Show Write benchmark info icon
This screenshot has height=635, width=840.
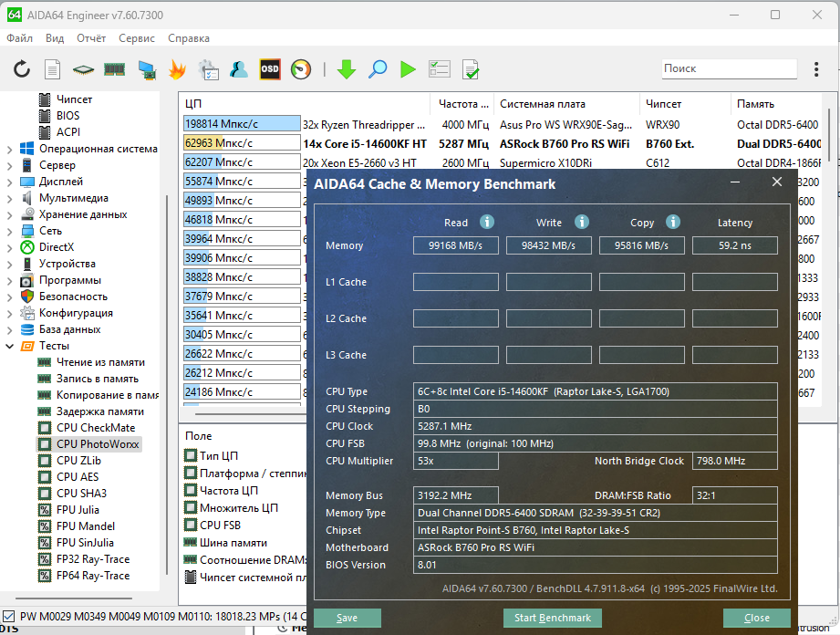click(x=581, y=222)
